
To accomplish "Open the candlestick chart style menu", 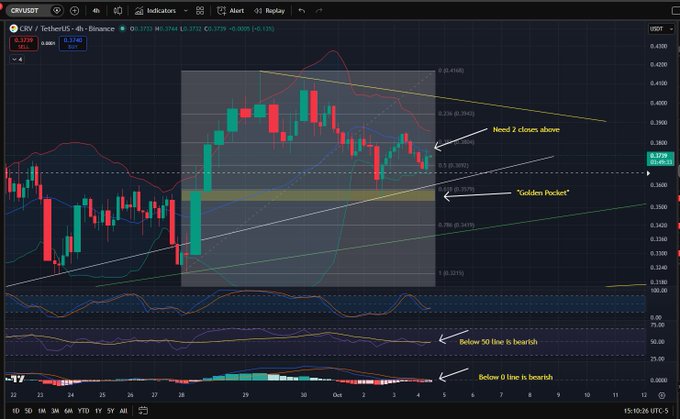I will coord(118,10).
